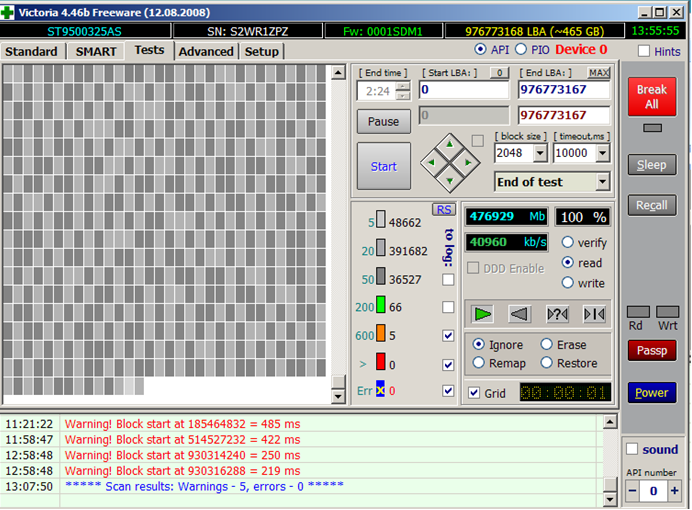Click the blue Err X block icon
This screenshot has height=510, width=692.
pyautogui.click(x=380, y=389)
